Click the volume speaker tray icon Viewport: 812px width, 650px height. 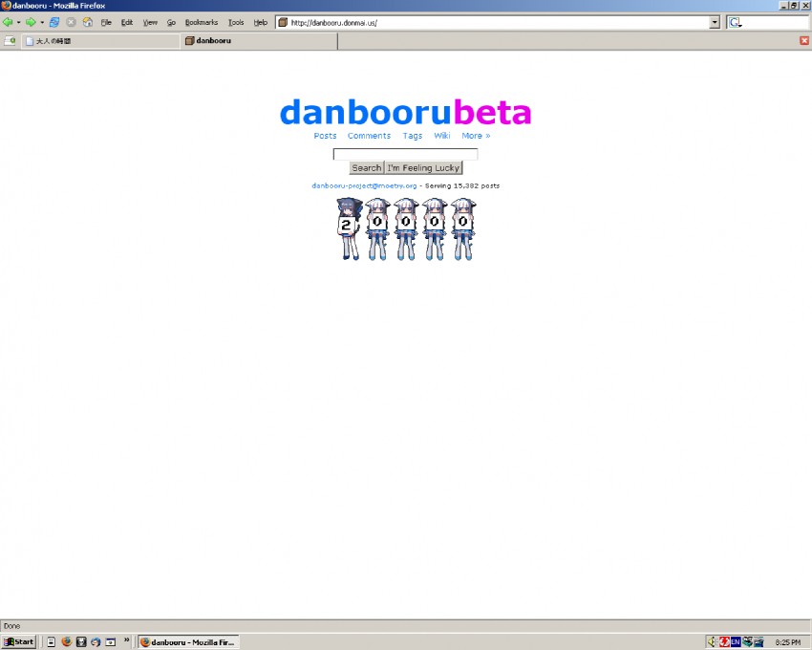point(712,642)
